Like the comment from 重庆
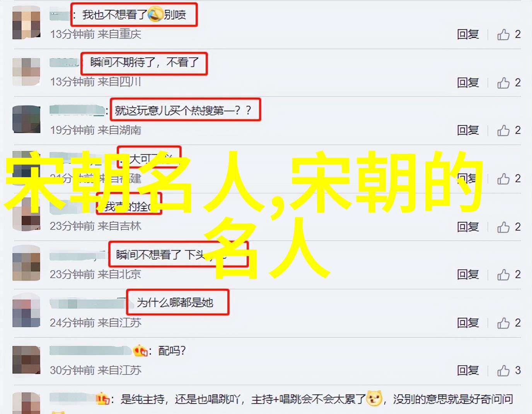The height and width of the screenshot is (414, 532). 503,34
